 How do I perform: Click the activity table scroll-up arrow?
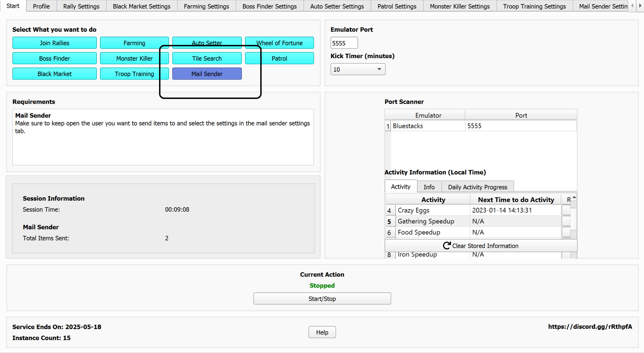pyautogui.click(x=574, y=197)
